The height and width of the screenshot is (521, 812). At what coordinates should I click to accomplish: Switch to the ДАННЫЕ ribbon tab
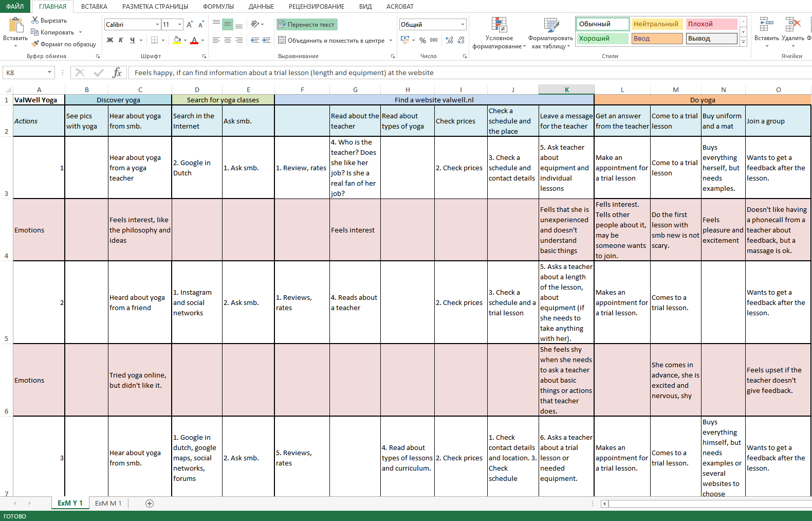(261, 6)
